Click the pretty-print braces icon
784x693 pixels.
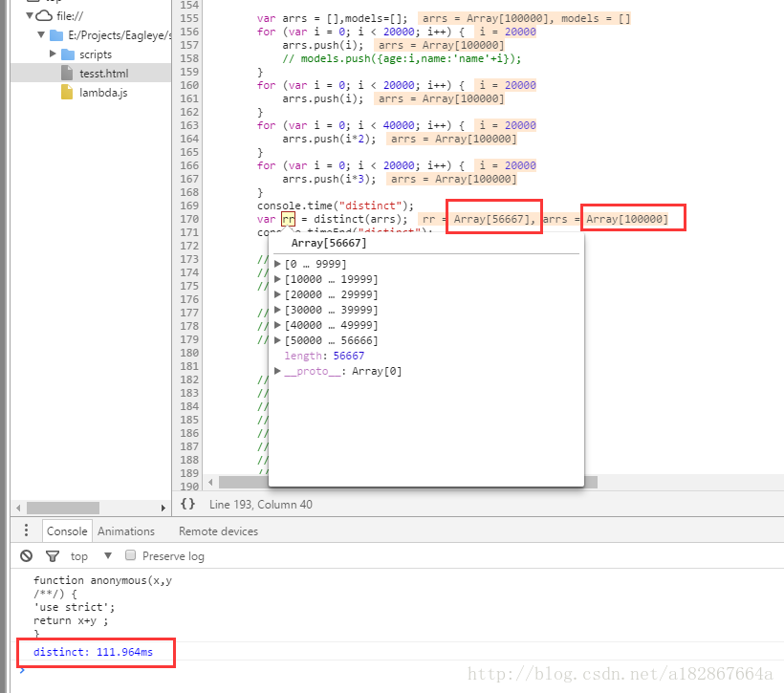click(x=188, y=504)
